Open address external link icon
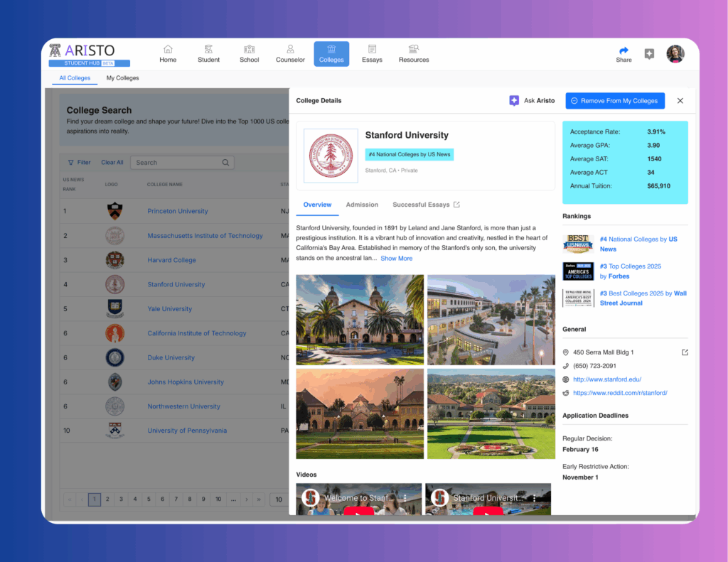Image resolution: width=728 pixels, height=562 pixels. 685,352
